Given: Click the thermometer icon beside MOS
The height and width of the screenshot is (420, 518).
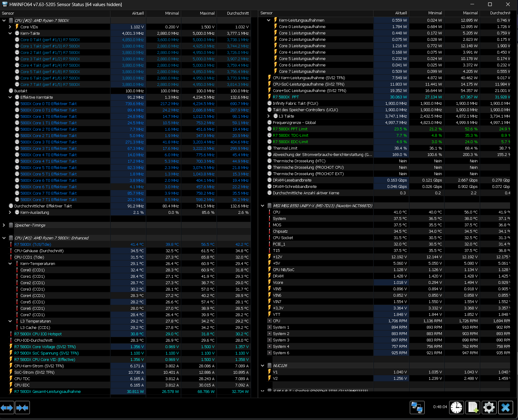Looking at the screenshot, I should 270,225.
